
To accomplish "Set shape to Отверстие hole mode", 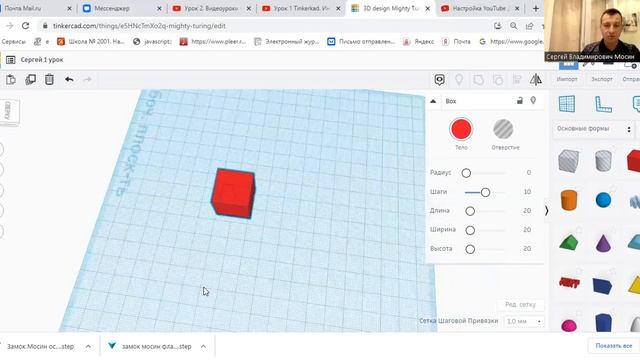I will [503, 129].
